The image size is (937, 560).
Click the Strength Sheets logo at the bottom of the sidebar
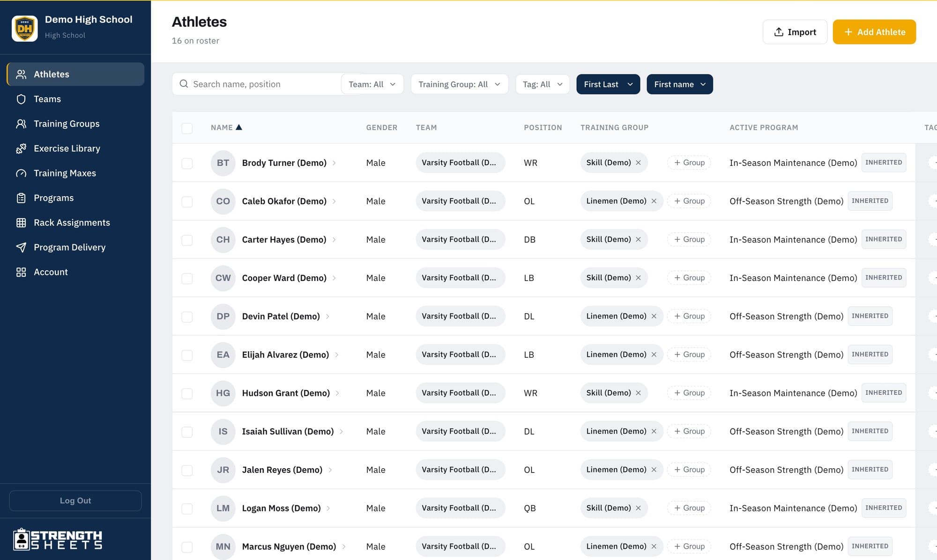pyautogui.click(x=58, y=539)
